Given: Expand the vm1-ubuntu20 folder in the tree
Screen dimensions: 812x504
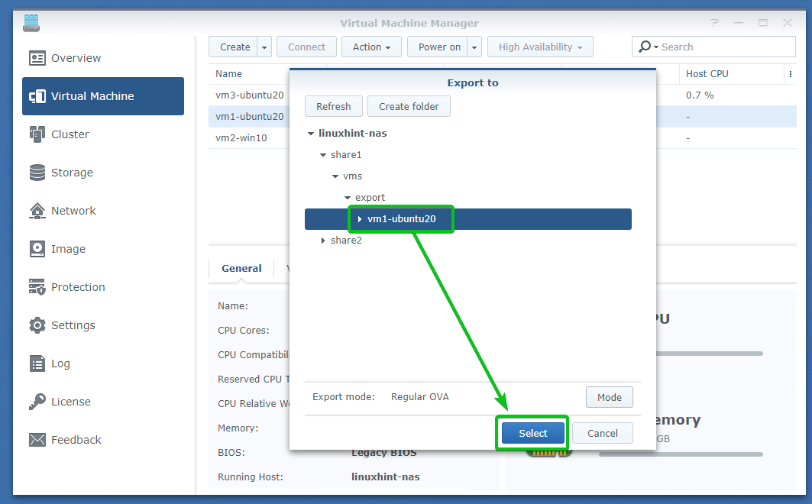Looking at the screenshot, I should click(360, 219).
